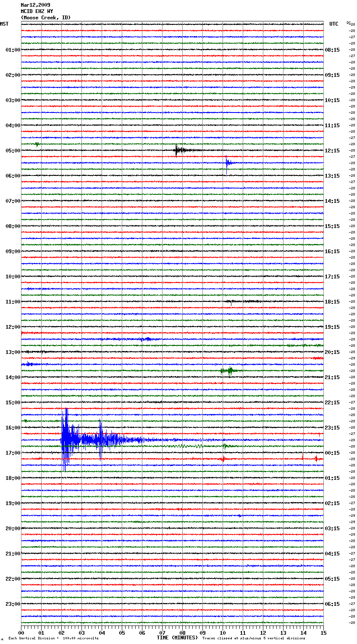Image resolution: width=357 pixels, height=644 pixels.
Task: Click the date text "Mar12,2009"
Action: click(x=35, y=5)
